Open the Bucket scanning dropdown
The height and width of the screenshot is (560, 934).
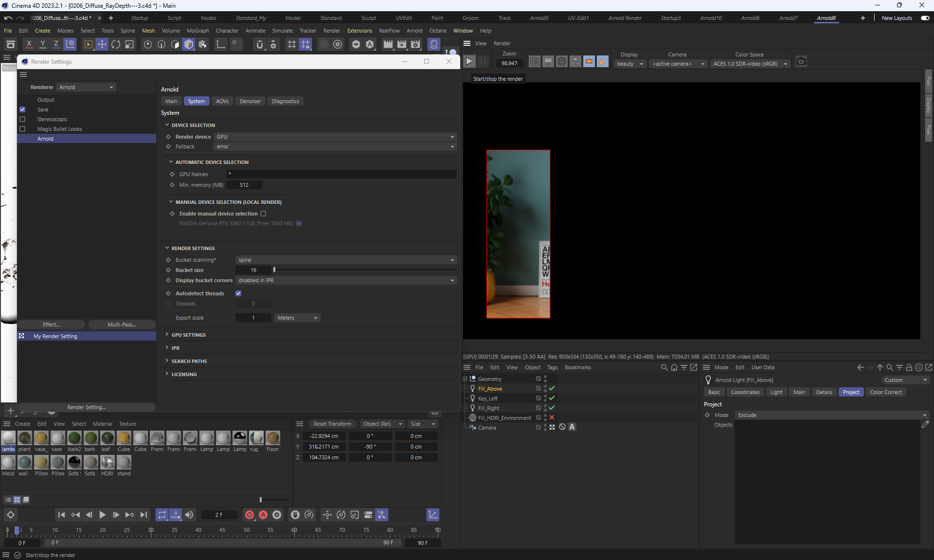coord(346,260)
